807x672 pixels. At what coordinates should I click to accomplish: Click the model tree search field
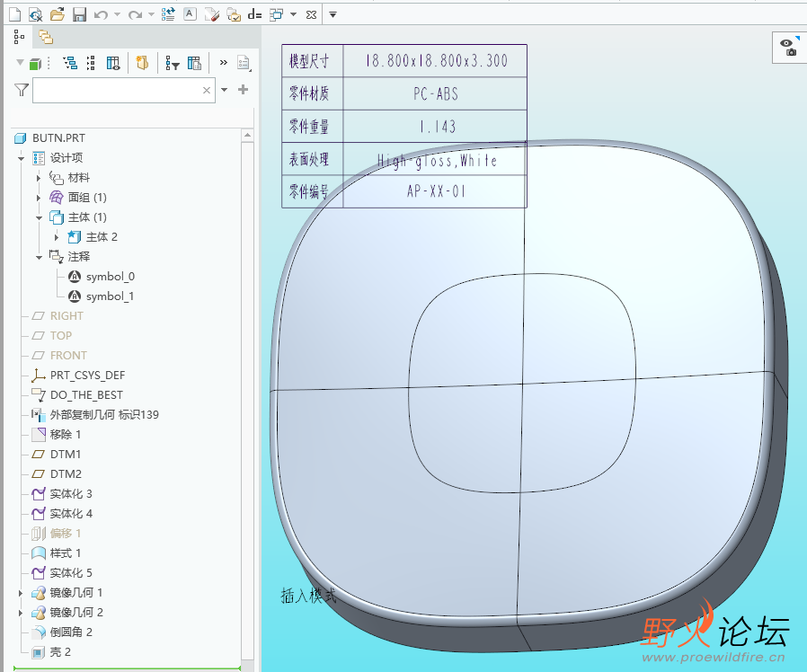pyautogui.click(x=115, y=90)
